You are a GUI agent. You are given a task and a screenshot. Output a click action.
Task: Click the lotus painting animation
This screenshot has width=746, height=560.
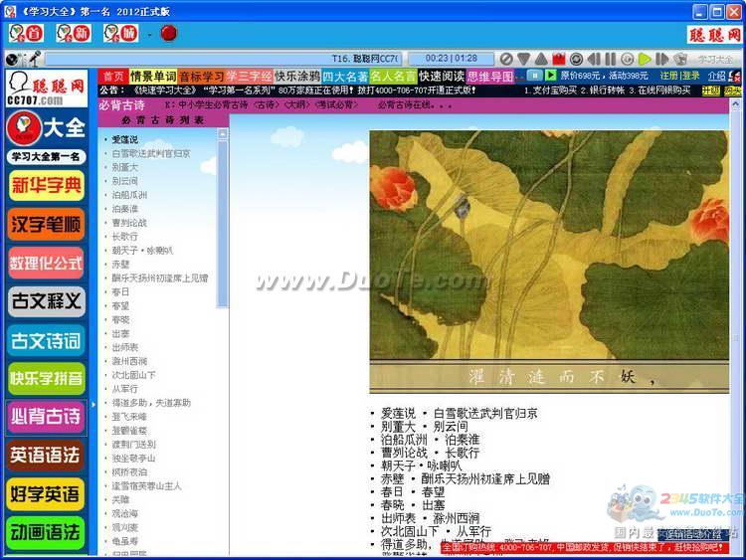coord(549,262)
